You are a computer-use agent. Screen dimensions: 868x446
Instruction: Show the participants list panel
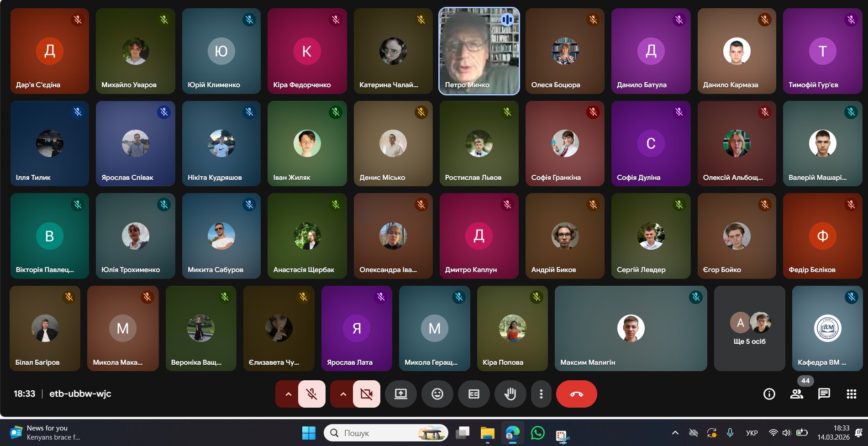coord(797,394)
